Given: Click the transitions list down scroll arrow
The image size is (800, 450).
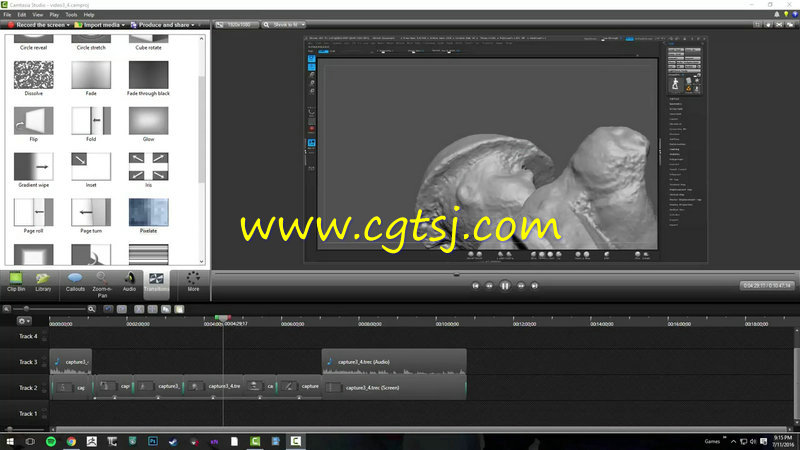Looking at the screenshot, I should pos(202,261).
